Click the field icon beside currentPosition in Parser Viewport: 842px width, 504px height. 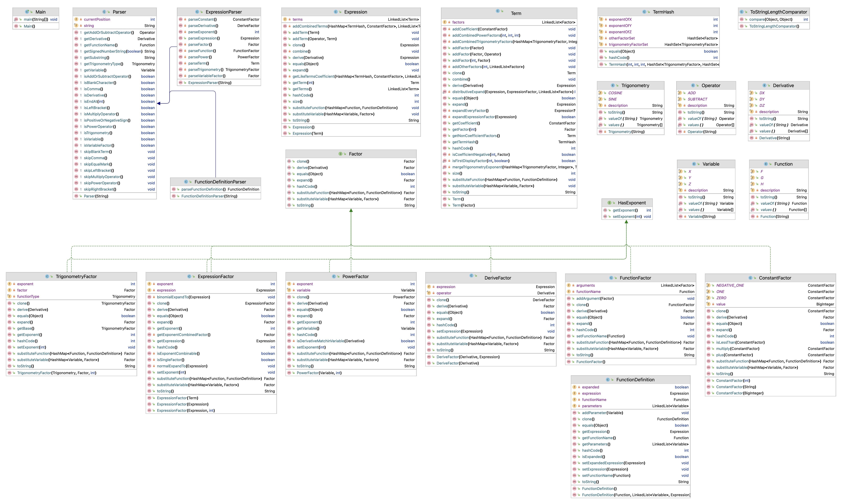pyautogui.click(x=76, y=19)
